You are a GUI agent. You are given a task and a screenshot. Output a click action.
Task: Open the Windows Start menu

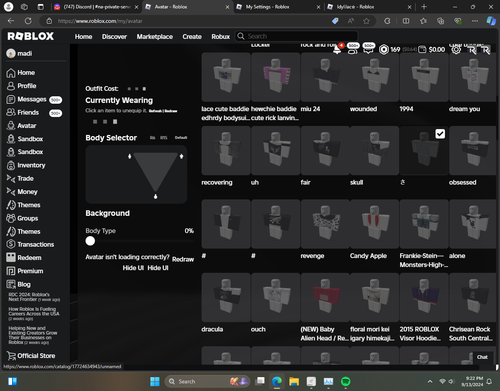click(155, 381)
